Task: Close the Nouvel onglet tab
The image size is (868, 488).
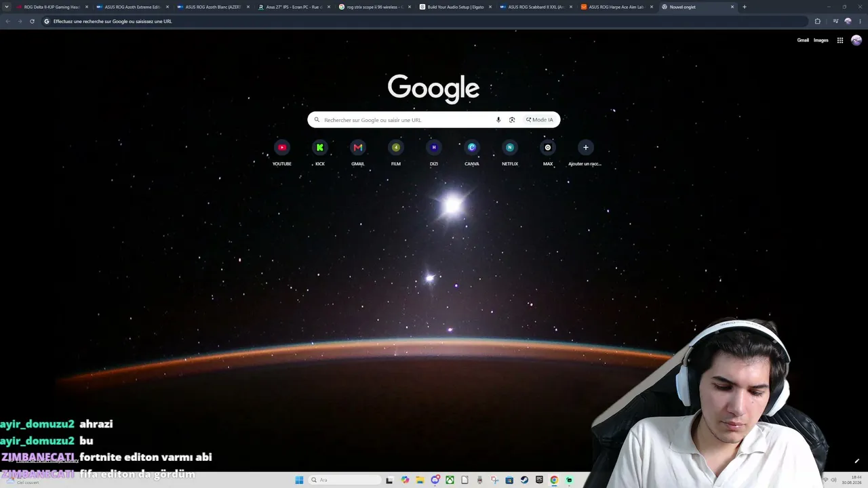Action: click(x=732, y=7)
